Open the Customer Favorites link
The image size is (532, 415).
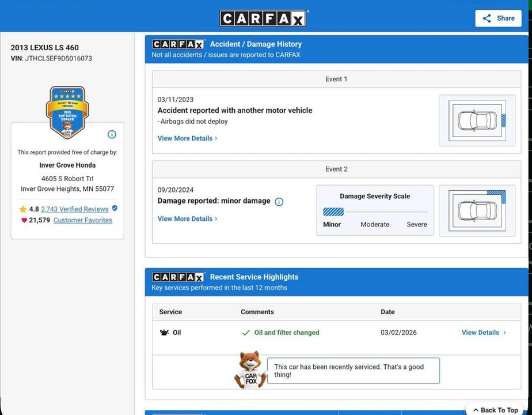click(x=83, y=220)
